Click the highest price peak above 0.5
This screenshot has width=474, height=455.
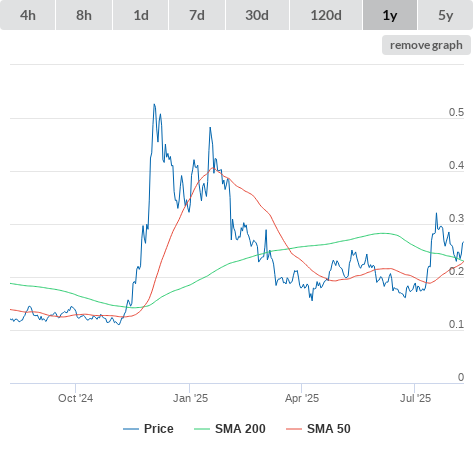154,105
